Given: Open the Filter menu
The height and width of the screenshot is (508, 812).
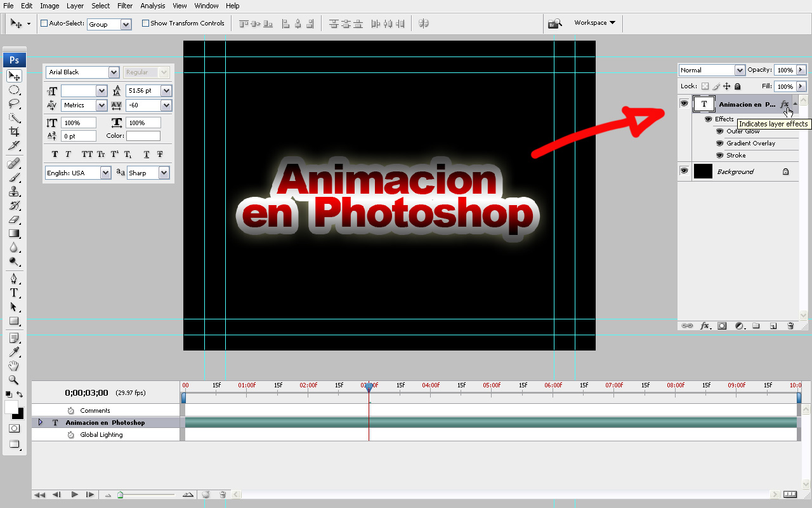Looking at the screenshot, I should (x=125, y=6).
